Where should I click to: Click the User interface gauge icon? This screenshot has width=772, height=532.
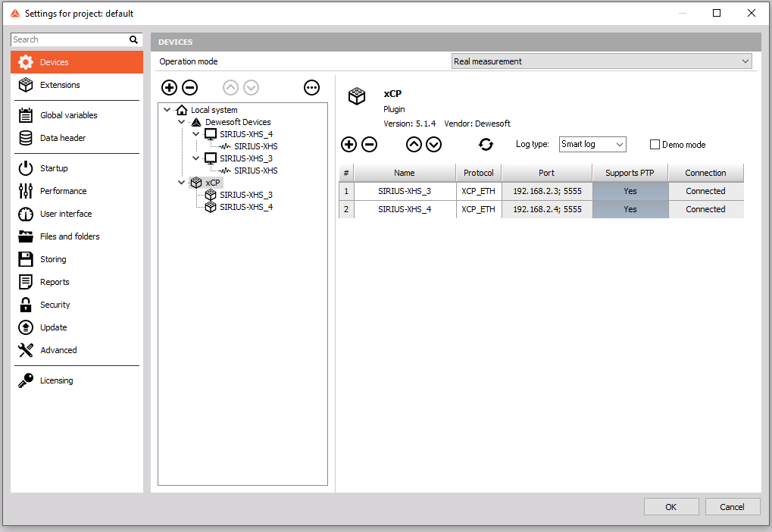(26, 214)
